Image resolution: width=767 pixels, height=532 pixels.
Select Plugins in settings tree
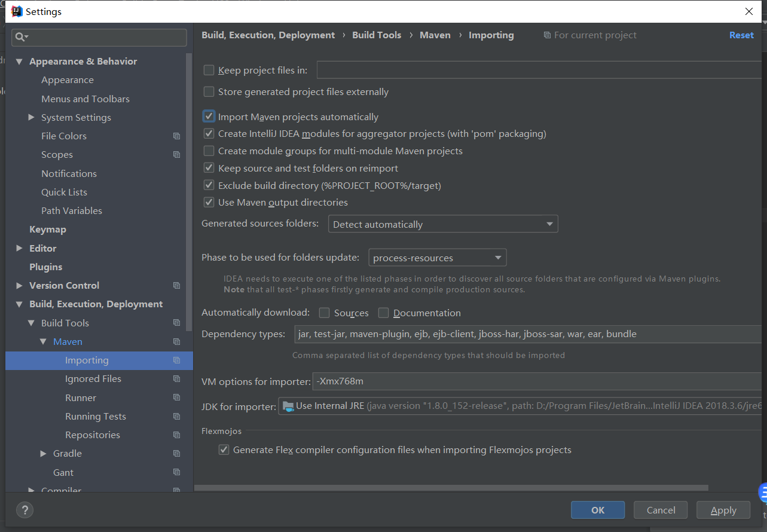46,267
